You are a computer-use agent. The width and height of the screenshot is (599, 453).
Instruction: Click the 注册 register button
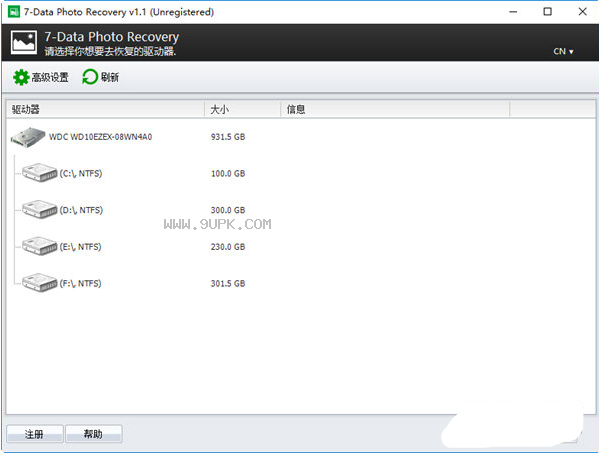click(x=34, y=434)
